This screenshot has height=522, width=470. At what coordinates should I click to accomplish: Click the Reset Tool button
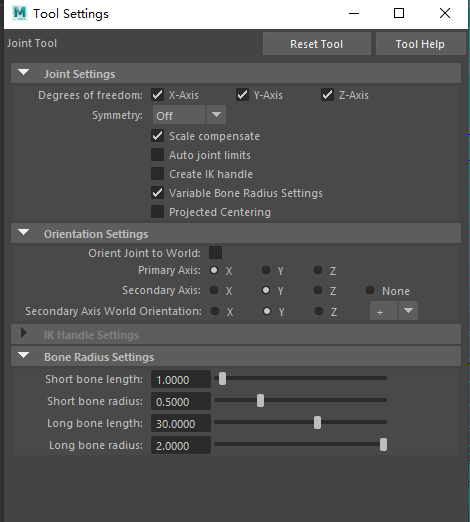[x=317, y=44]
